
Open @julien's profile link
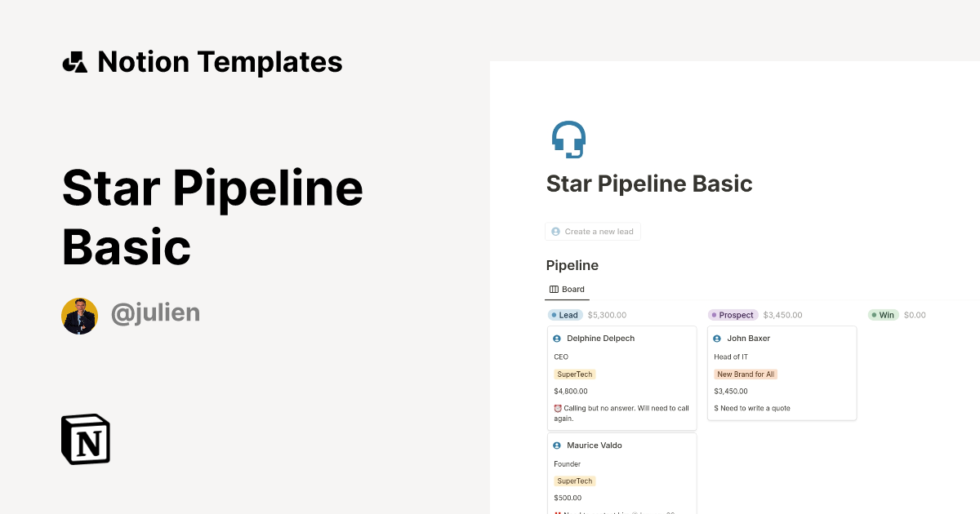(x=155, y=313)
